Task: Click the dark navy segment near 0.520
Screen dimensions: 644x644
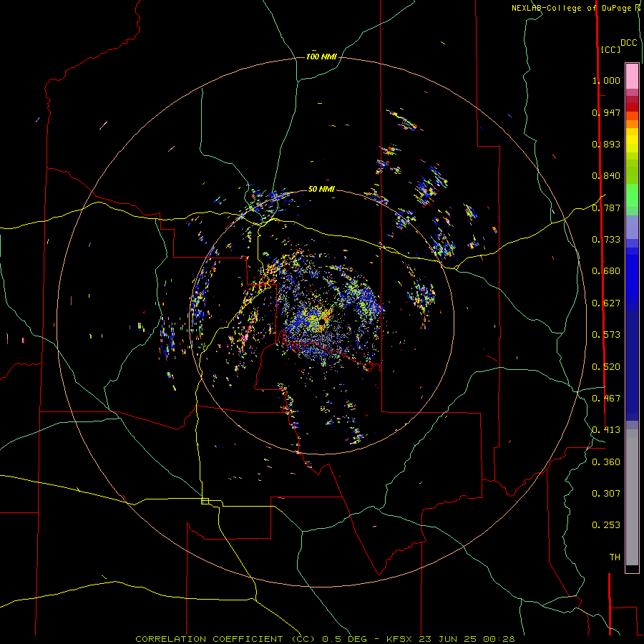Action: click(632, 362)
